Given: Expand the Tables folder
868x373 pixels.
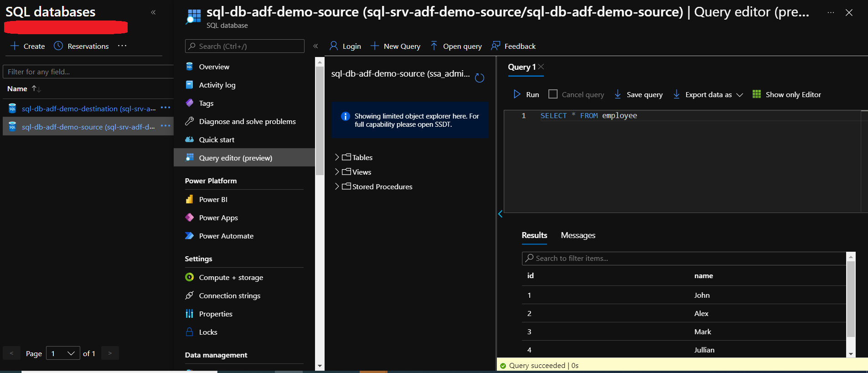Looking at the screenshot, I should (x=337, y=157).
